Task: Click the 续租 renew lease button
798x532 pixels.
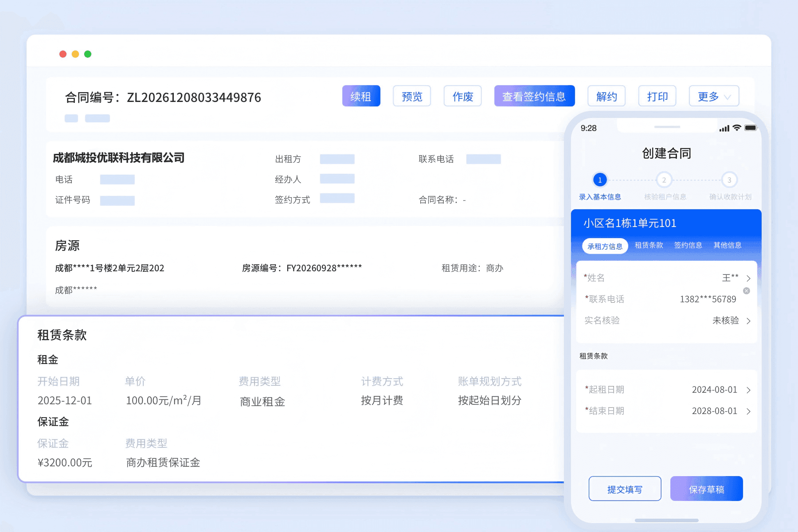Action: [361, 96]
